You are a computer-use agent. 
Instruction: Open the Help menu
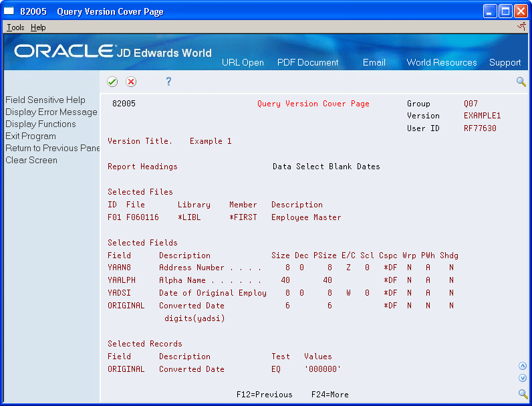tap(38, 27)
